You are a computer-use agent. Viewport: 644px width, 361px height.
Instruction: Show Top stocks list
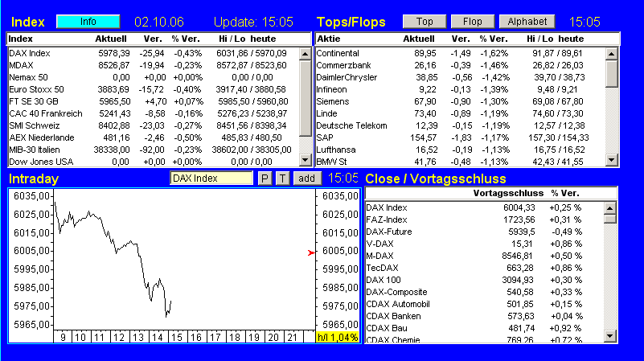pyautogui.click(x=425, y=22)
